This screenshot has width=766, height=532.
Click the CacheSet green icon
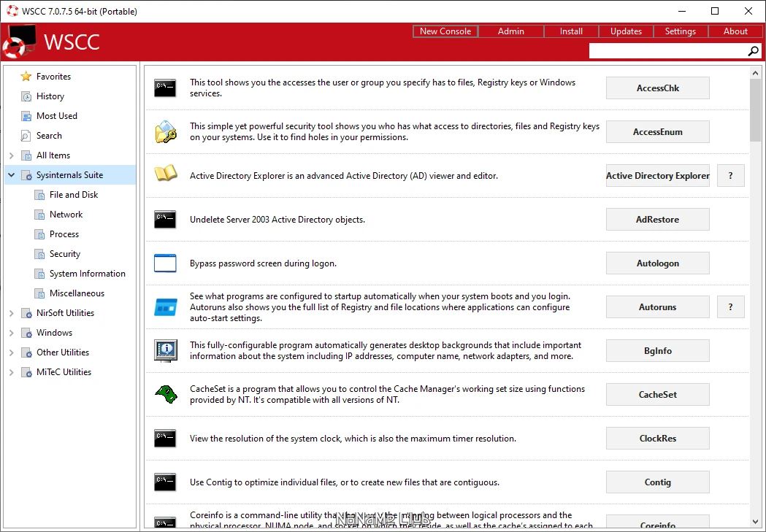[166, 394]
